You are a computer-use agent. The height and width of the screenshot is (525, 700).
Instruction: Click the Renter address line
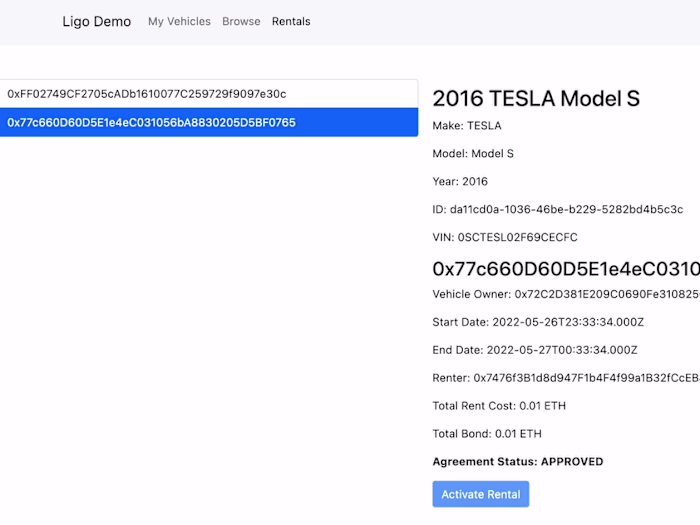coord(566,378)
